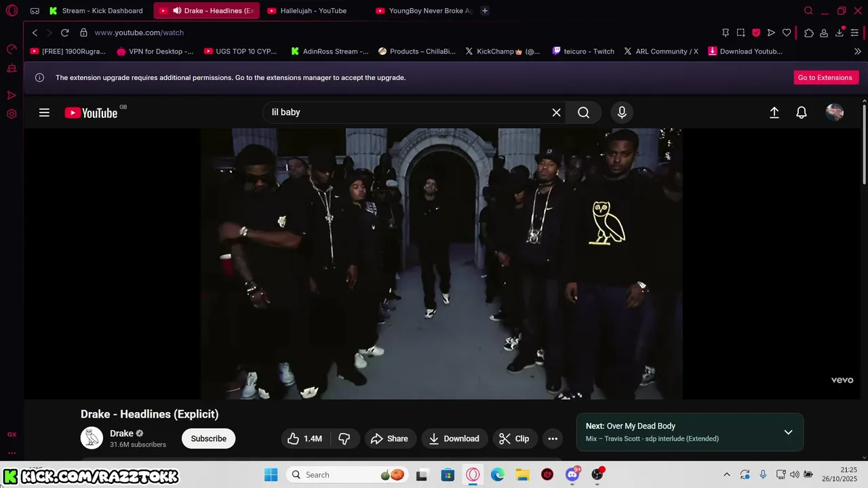This screenshot has height=488, width=868.
Task: Open YouTube account avatar menu
Action: [x=835, y=113]
